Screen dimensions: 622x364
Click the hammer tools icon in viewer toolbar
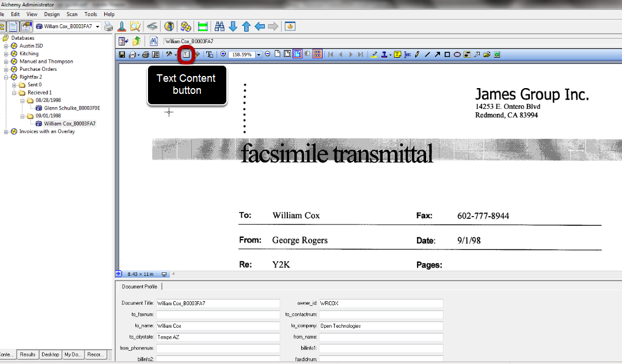point(169,54)
